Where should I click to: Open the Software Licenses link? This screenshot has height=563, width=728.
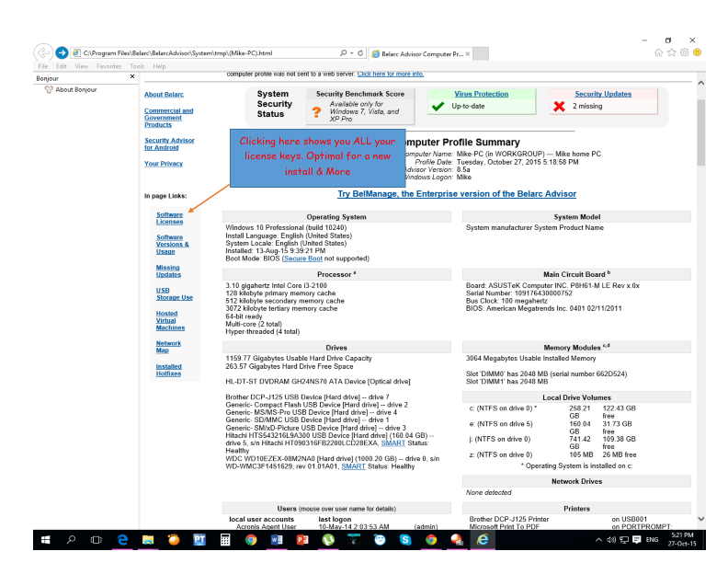coord(169,218)
